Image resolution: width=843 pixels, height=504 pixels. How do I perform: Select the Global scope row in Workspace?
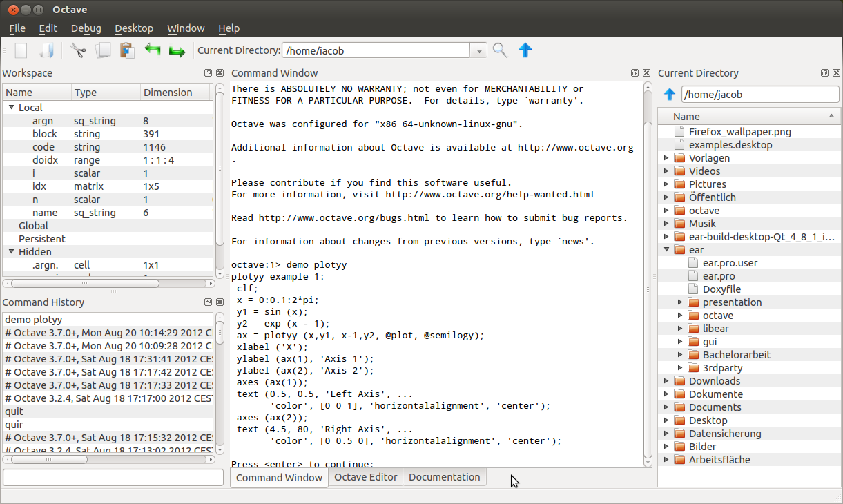(108, 226)
